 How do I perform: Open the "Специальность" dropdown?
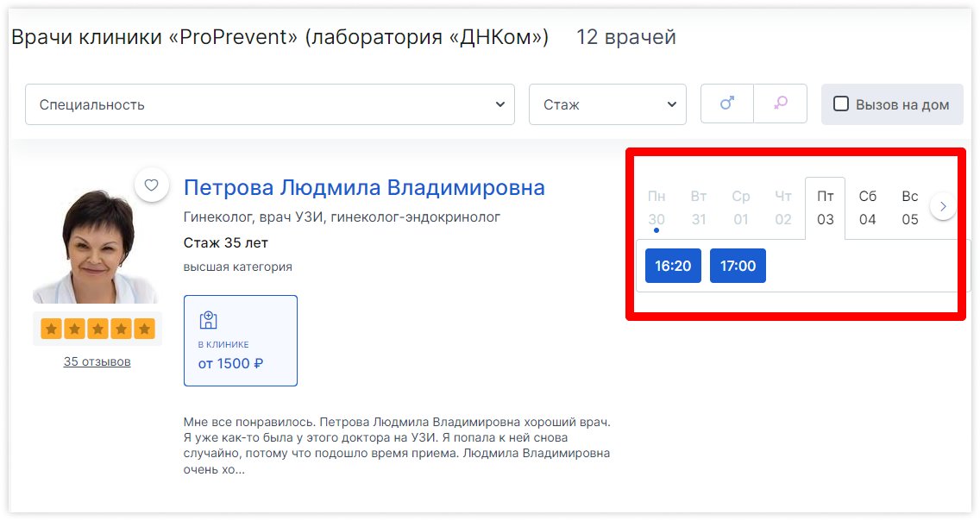pos(269,104)
